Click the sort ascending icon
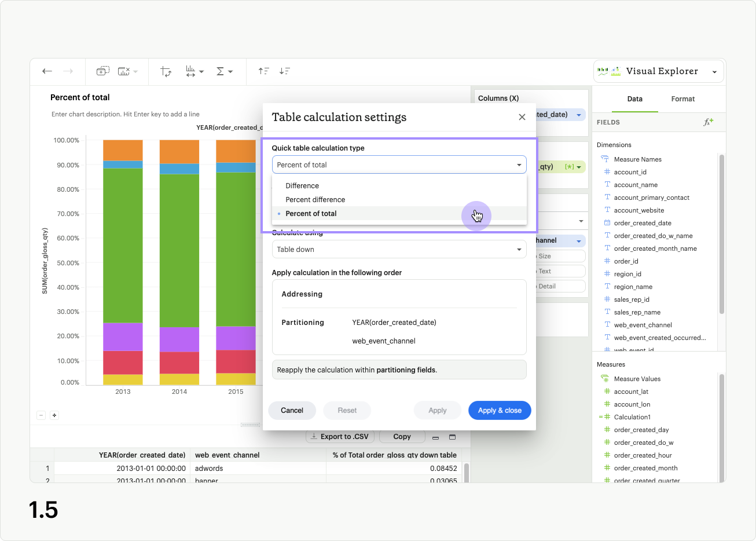The height and width of the screenshot is (541, 756). point(263,70)
